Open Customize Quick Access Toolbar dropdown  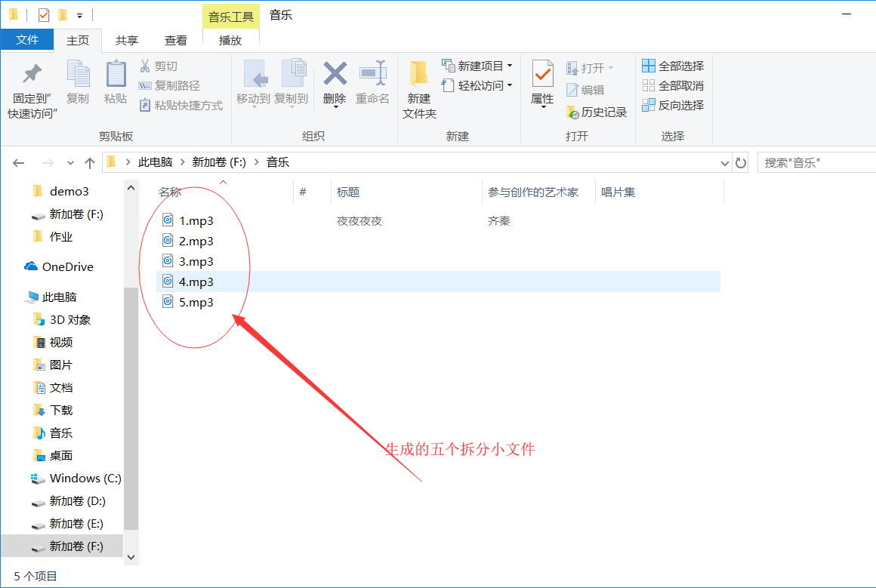(79, 16)
